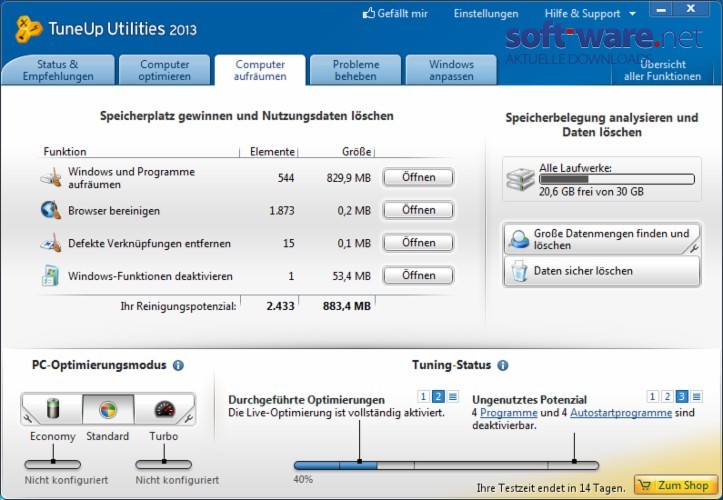723x500 pixels.
Task: Show page 1 of Durchgeführte Optimierungen
Action: pos(423,396)
